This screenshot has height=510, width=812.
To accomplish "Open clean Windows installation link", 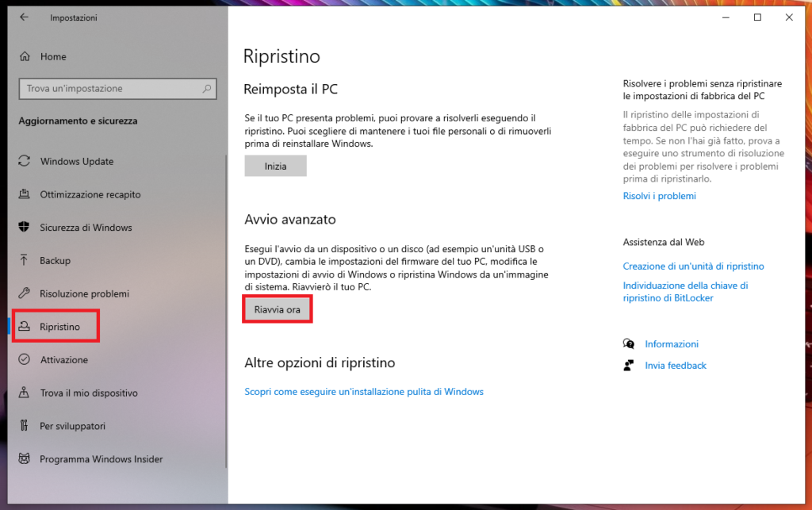I will (x=363, y=392).
